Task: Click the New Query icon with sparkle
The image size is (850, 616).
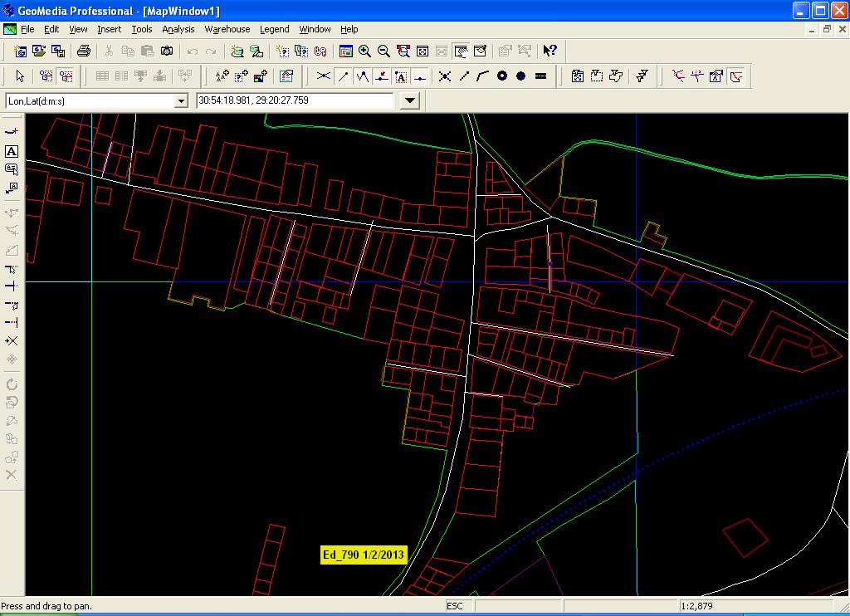Action: tap(282, 51)
